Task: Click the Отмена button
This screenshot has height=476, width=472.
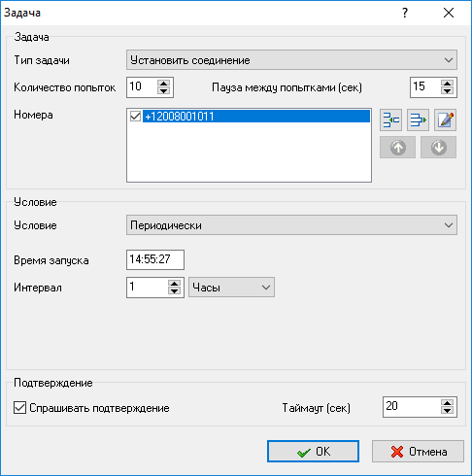Action: (418, 451)
